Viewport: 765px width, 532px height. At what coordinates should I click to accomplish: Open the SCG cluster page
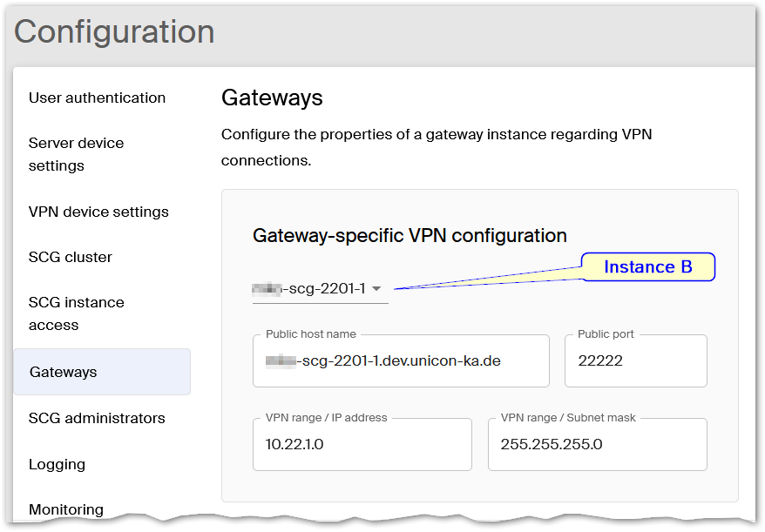70,257
